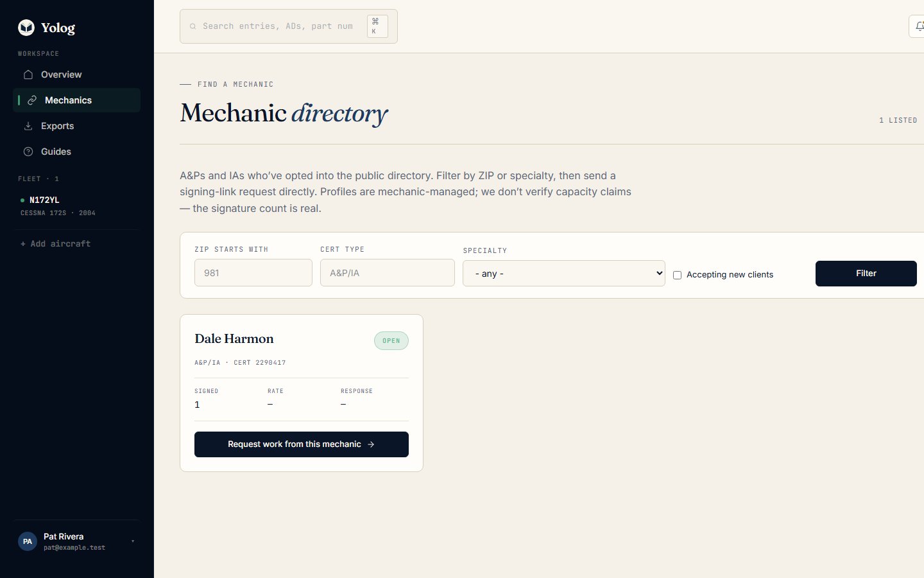924x578 pixels.
Task: Click the Yolog brand name
Action: [x=58, y=28]
